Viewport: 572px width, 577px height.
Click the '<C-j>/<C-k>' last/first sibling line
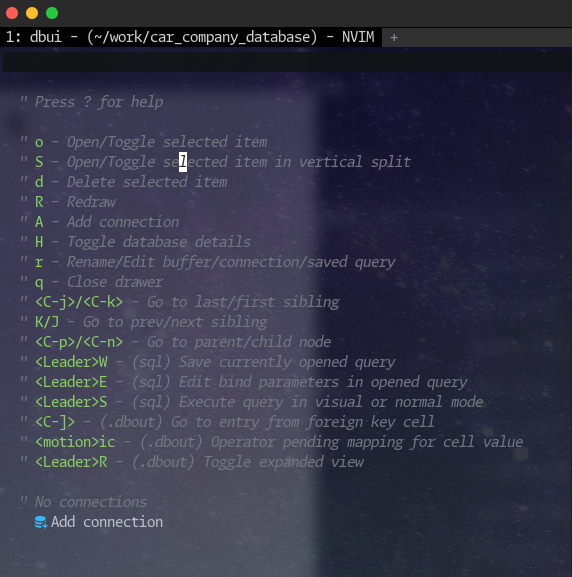point(180,302)
